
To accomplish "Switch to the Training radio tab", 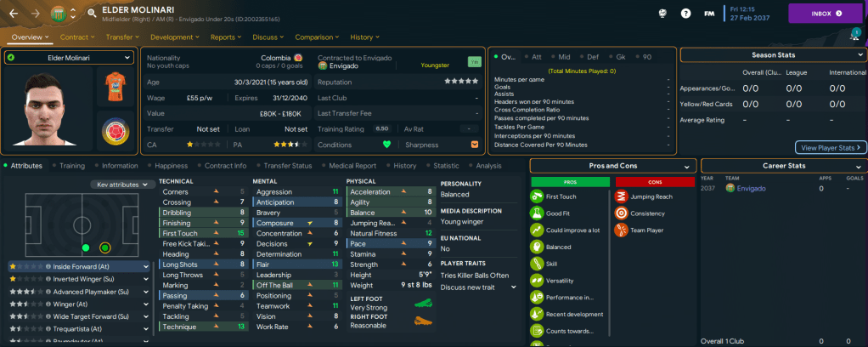I will pyautogui.click(x=68, y=166).
